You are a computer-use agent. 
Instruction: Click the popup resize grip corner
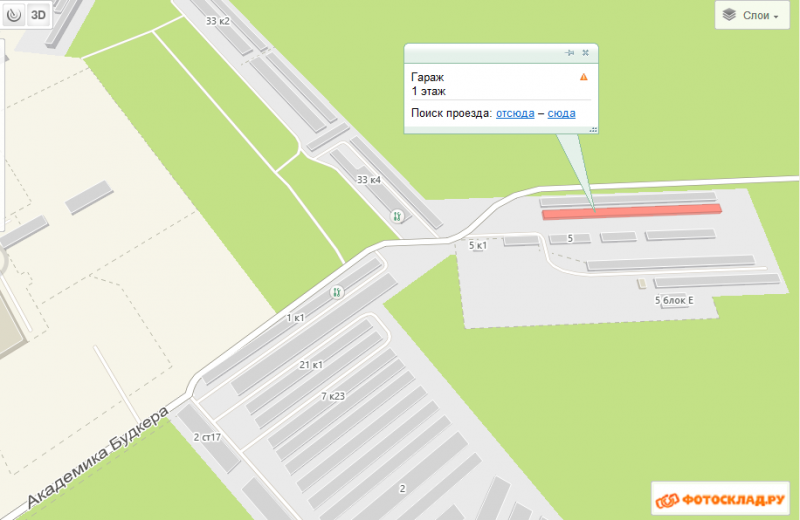click(593, 130)
